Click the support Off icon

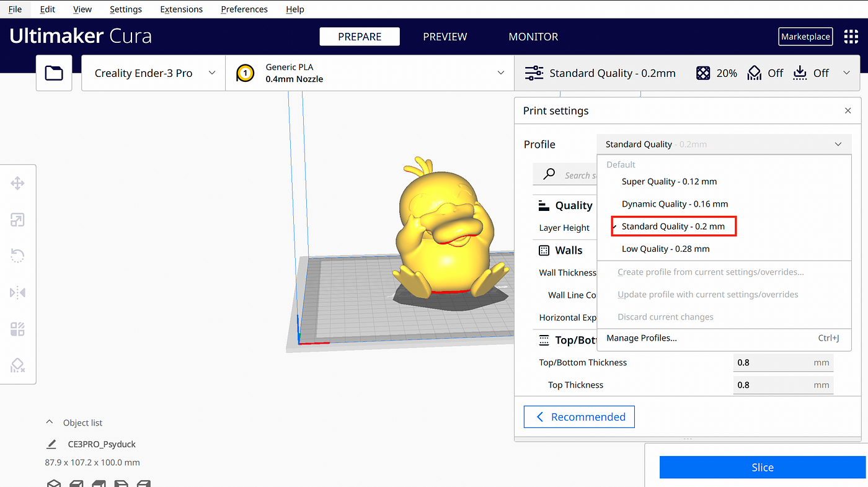[x=754, y=73]
